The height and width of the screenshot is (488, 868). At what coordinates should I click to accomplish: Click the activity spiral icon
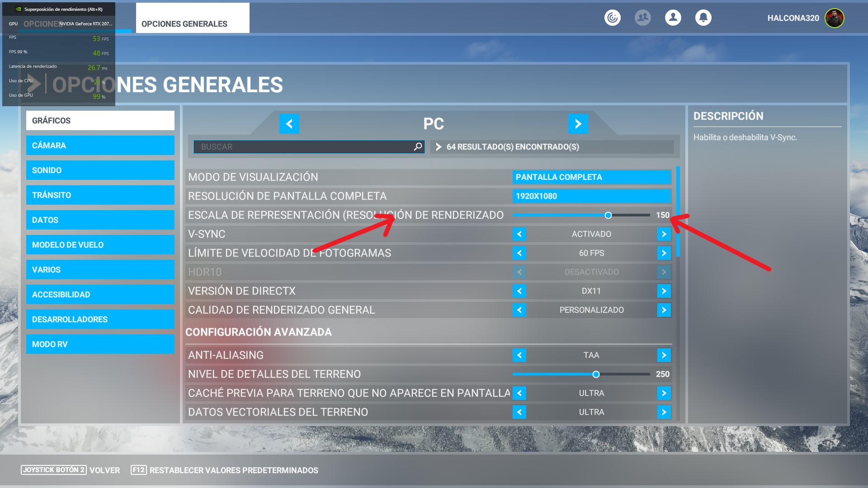[612, 18]
